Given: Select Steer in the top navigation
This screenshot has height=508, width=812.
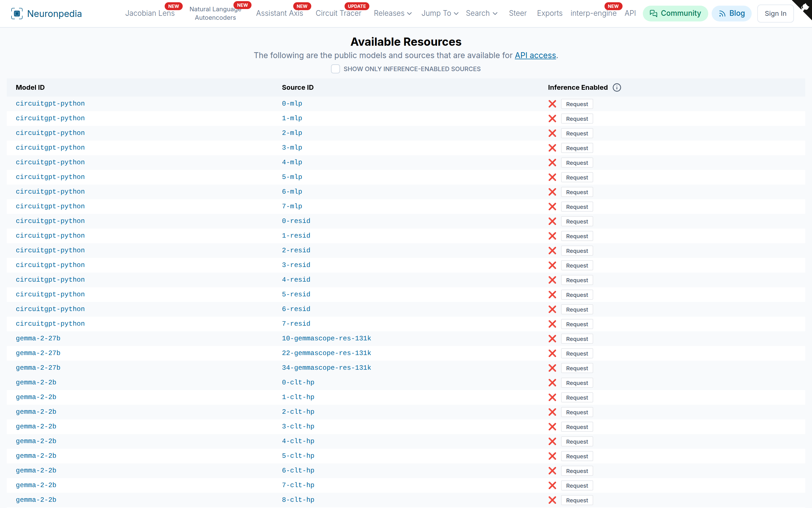Looking at the screenshot, I should click(x=517, y=13).
